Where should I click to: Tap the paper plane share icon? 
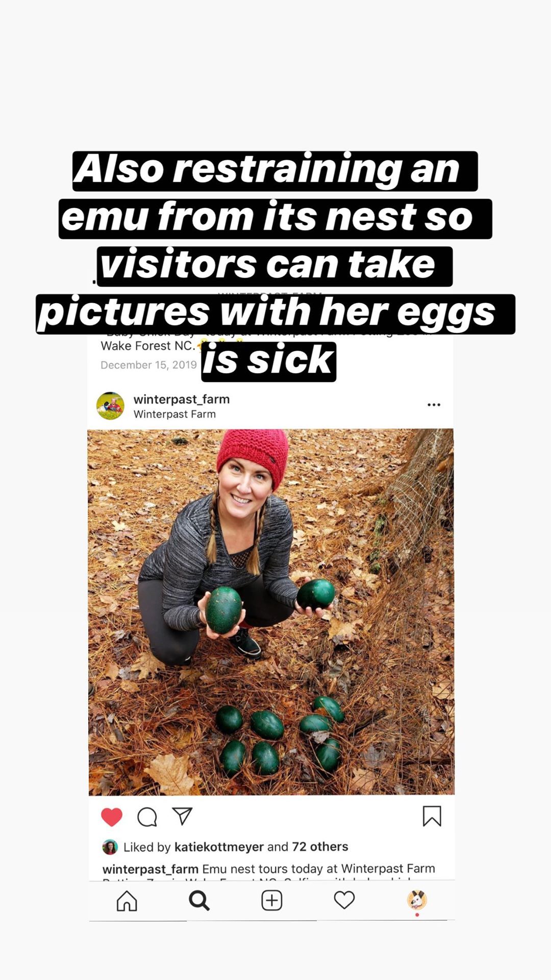182,816
